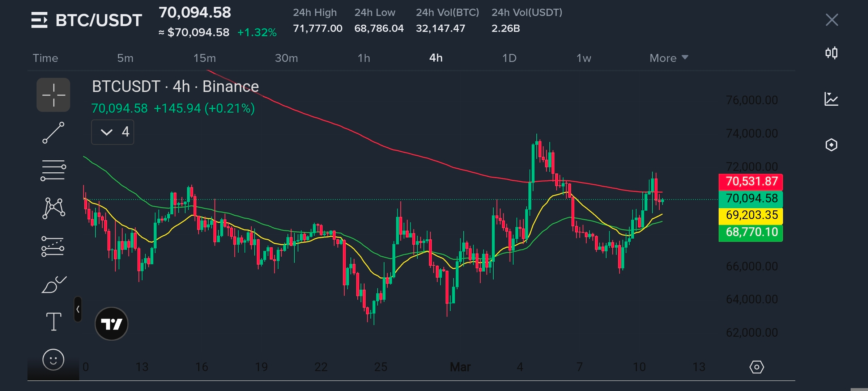
Task: Select the brush drawing tool
Action: [54, 285]
